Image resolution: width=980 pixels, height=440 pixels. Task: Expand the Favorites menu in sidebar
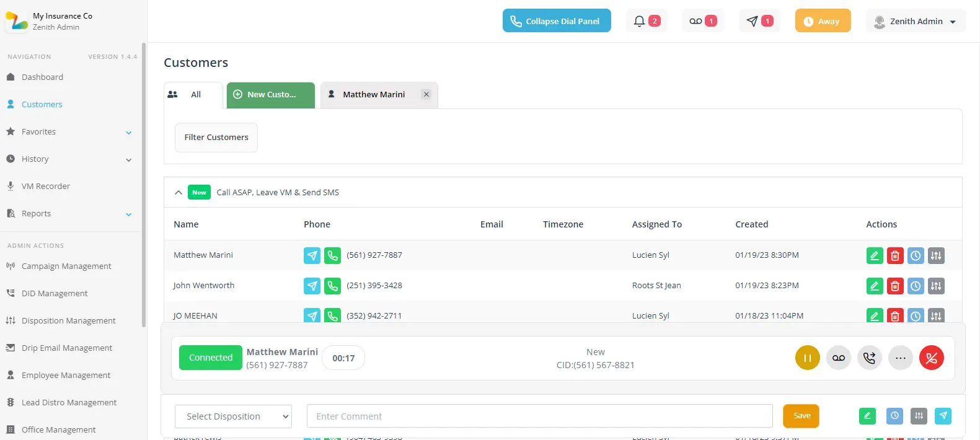pyautogui.click(x=128, y=132)
